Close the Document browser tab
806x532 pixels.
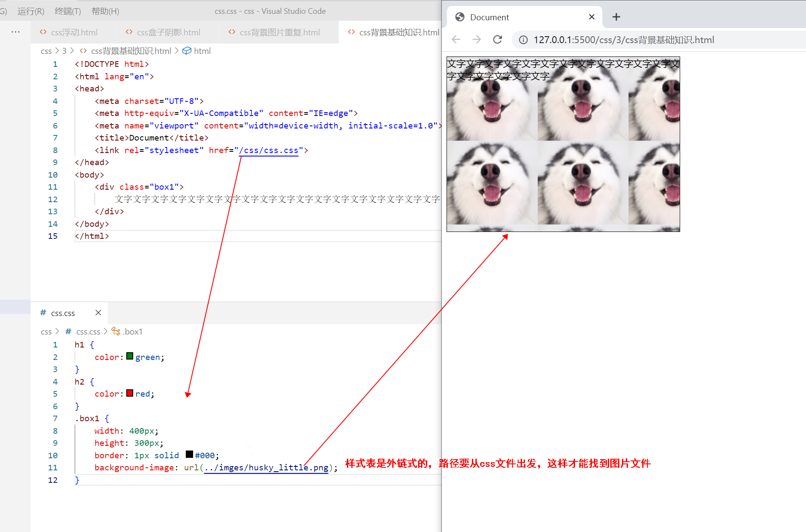(x=592, y=17)
